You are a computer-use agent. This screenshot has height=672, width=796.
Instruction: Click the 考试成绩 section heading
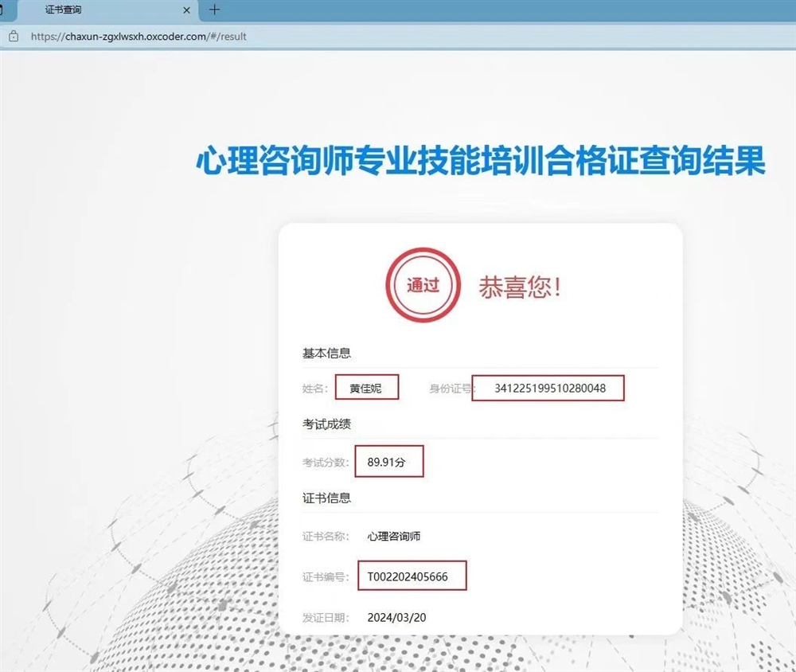point(326,424)
